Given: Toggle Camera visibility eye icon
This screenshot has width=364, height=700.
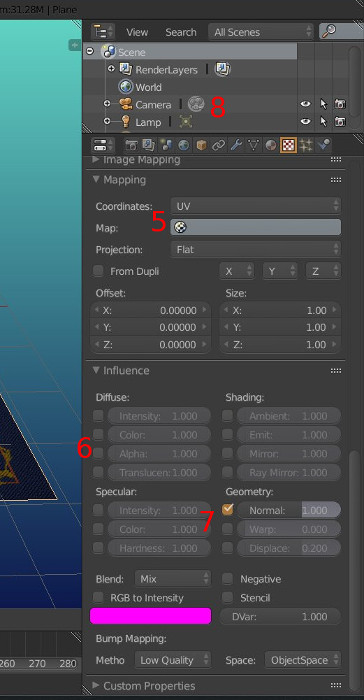Looking at the screenshot, I should 305,104.
